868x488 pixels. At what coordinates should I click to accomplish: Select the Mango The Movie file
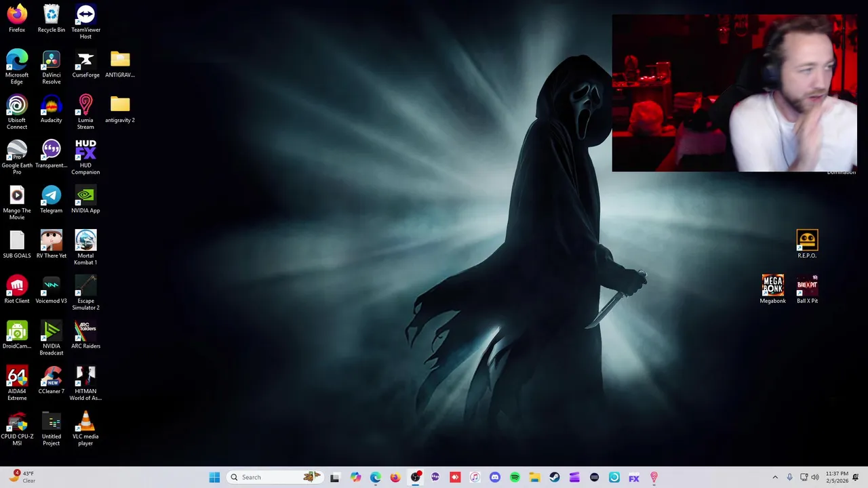(x=17, y=202)
